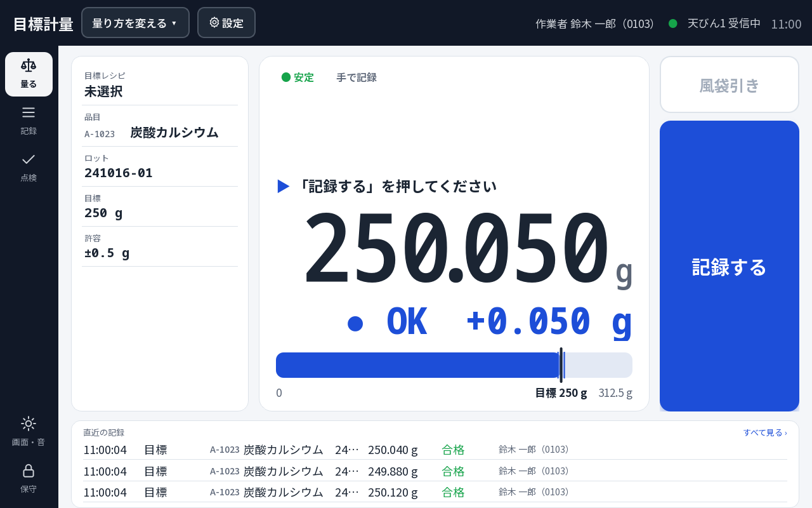Click the green 安定 stability indicator
This screenshot has height=508, width=812.
[x=298, y=77]
